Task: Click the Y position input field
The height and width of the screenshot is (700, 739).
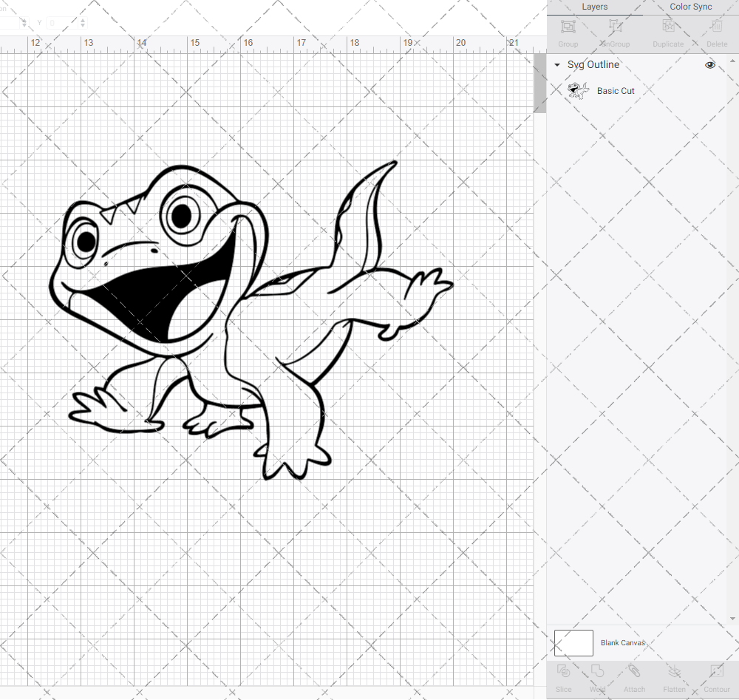Action: (63, 23)
